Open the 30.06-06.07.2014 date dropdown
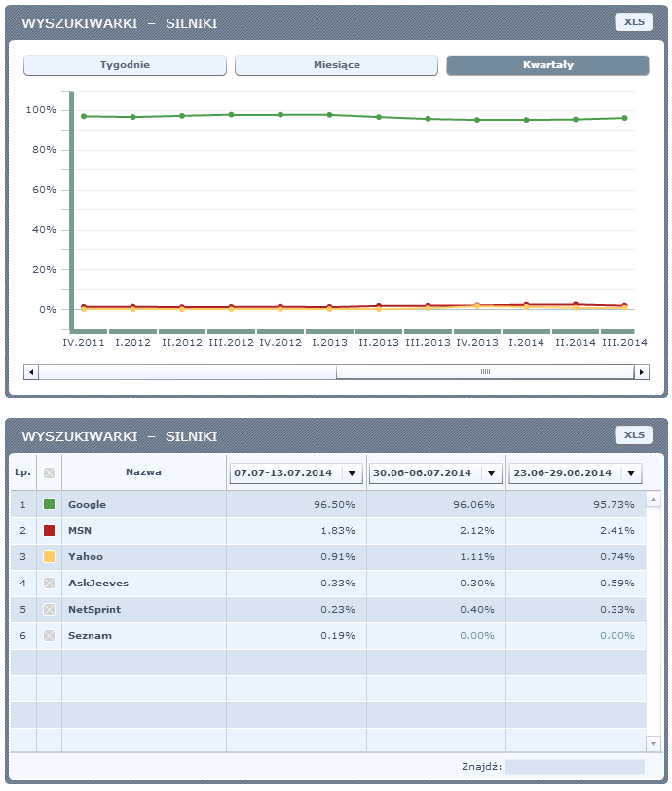The height and width of the screenshot is (791, 672). [x=436, y=473]
